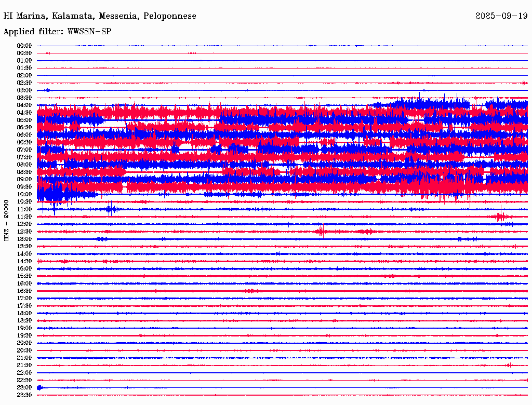Select the 19:30 time label

click(x=24, y=336)
